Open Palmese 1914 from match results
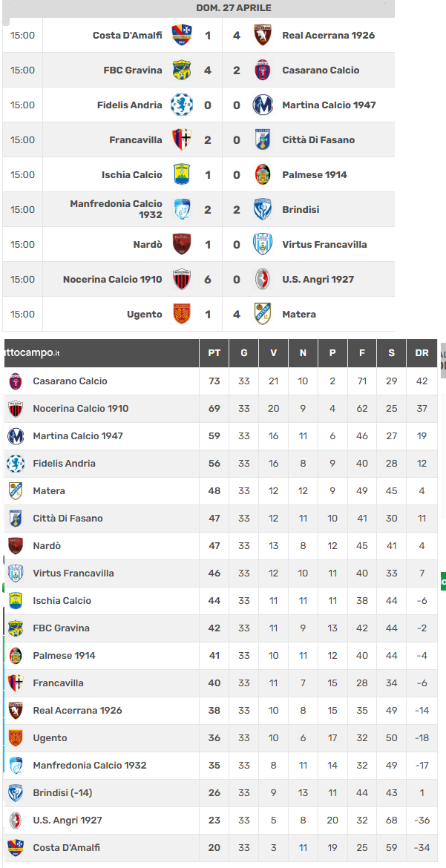Screen dimensions: 446x868 pyautogui.click(x=315, y=175)
